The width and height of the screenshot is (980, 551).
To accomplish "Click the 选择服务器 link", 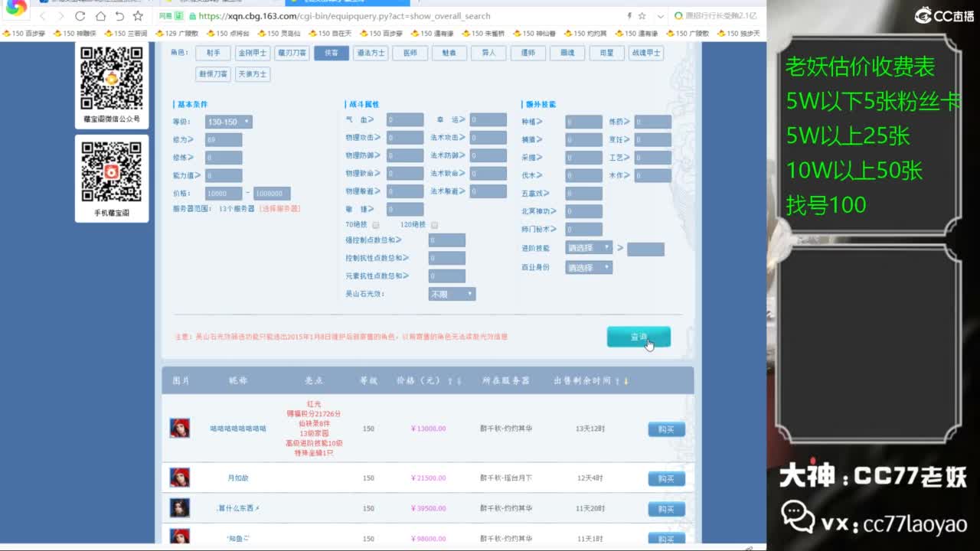I will (x=279, y=208).
